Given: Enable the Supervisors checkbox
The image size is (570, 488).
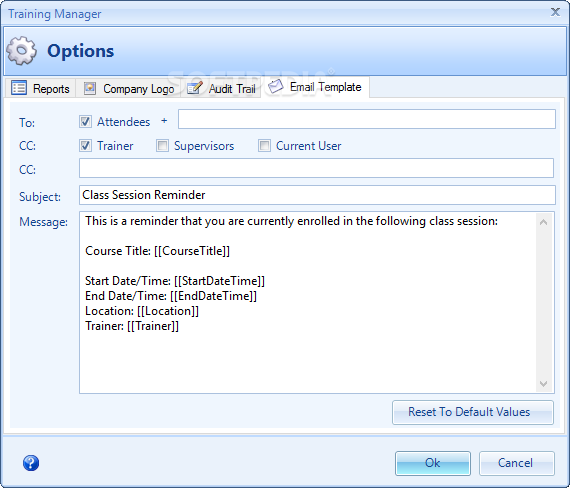Looking at the screenshot, I should (x=162, y=146).
